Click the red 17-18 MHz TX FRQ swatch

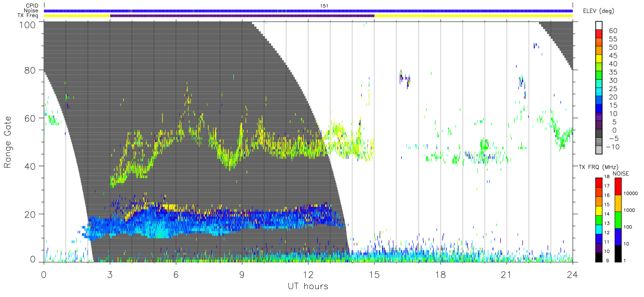(x=599, y=182)
